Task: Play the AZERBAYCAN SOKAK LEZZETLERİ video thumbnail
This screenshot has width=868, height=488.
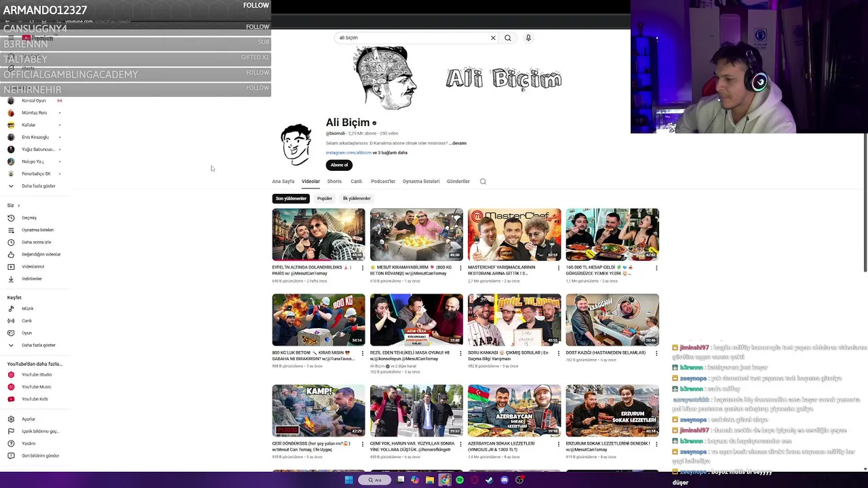Action: 515,411
